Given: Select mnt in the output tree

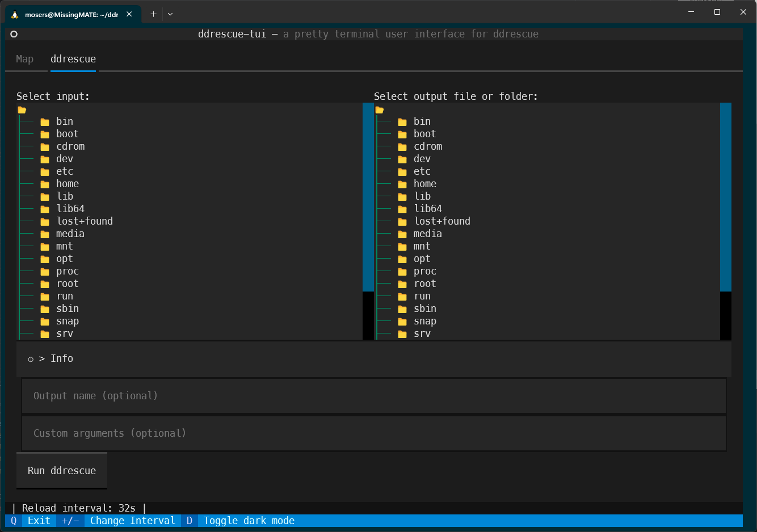Looking at the screenshot, I should (422, 247).
